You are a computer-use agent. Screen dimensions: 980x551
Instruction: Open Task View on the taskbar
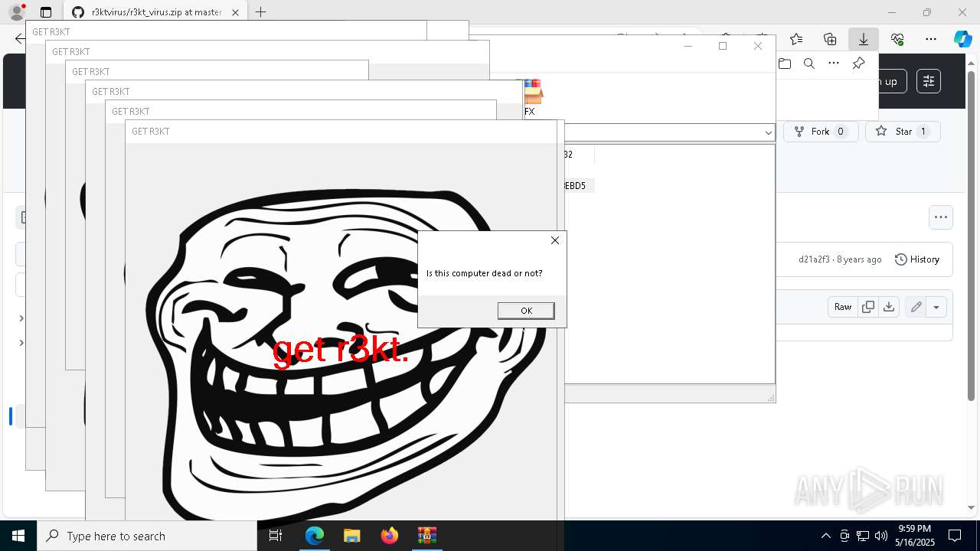click(276, 536)
